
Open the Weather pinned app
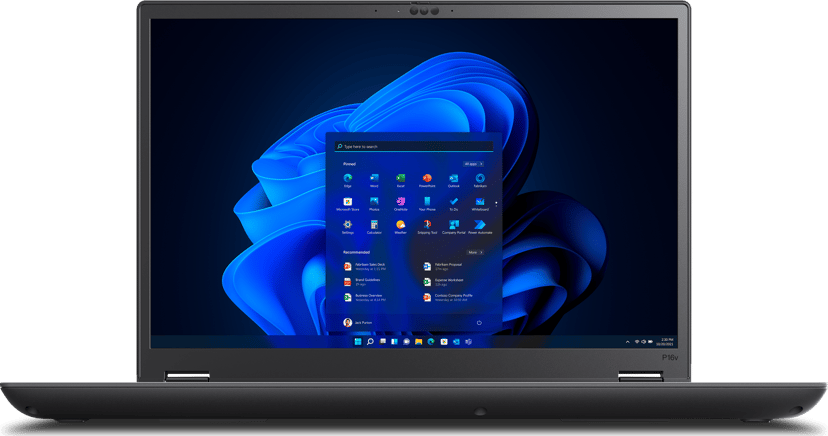400,226
